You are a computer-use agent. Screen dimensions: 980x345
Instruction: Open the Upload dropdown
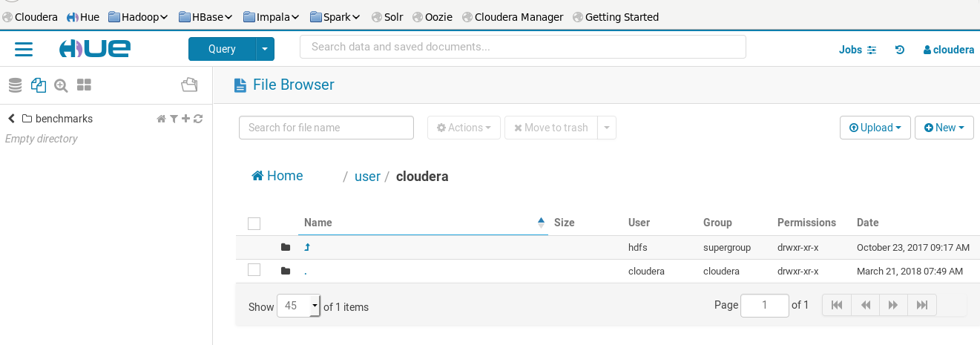point(875,128)
